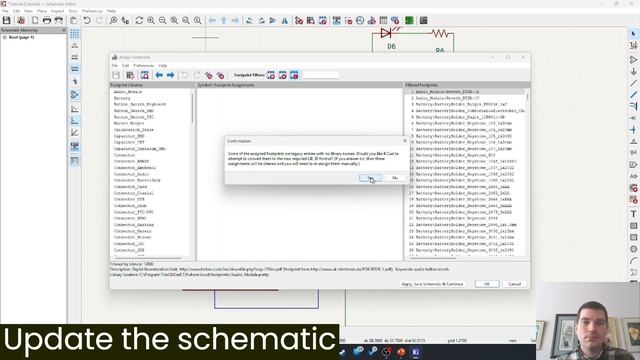Open Edit menu in Assign Footprints window
Viewport: 640px width, 360px height.
(125, 65)
